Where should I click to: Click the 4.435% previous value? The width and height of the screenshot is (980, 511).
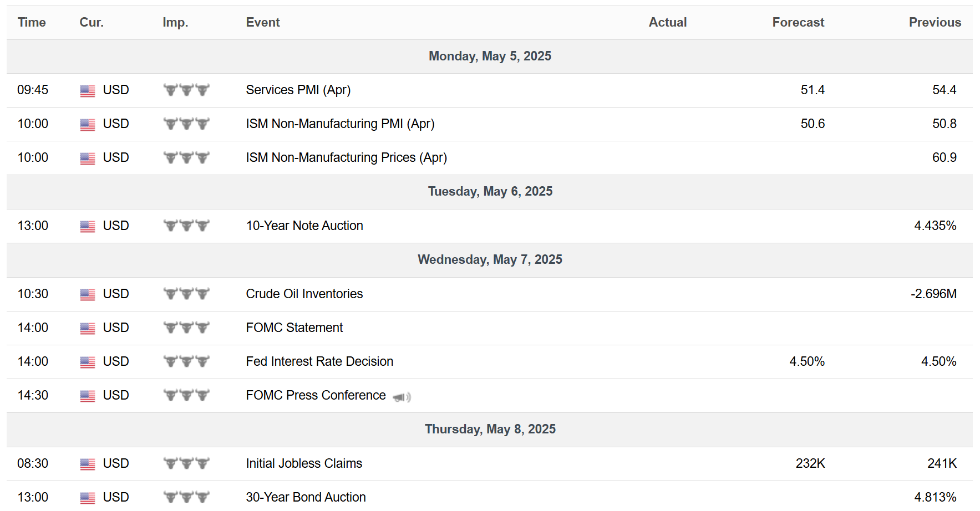[935, 226]
